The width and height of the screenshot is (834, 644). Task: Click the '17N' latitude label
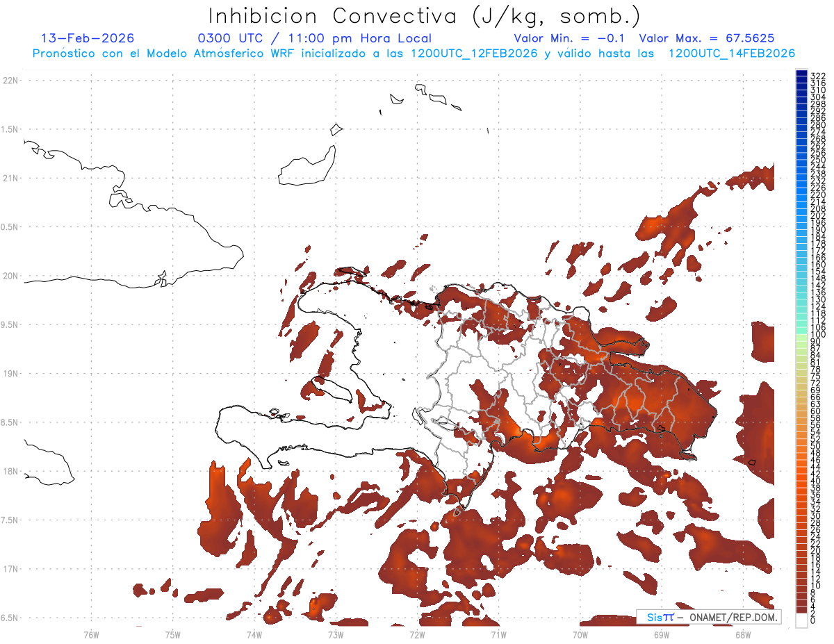tap(11, 569)
